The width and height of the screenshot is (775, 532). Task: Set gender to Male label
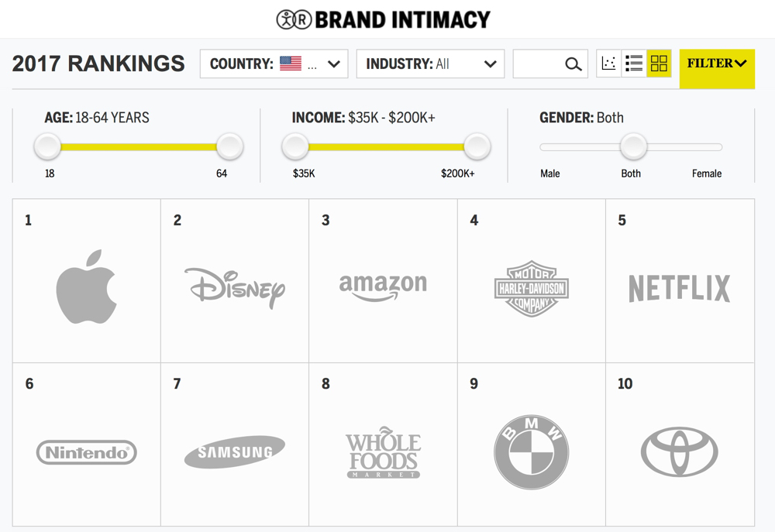pos(550,173)
